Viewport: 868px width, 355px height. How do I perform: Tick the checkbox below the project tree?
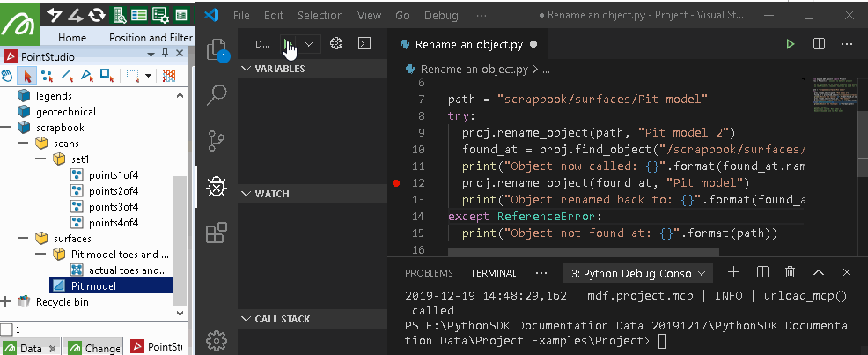click(5, 329)
